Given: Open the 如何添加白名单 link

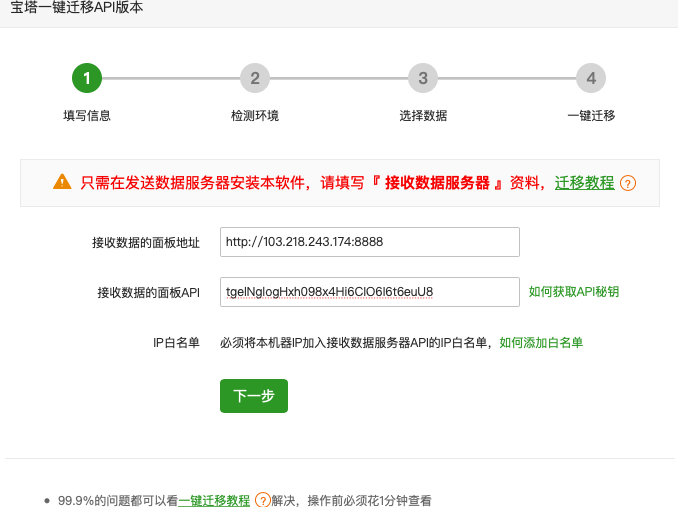Looking at the screenshot, I should 541,343.
